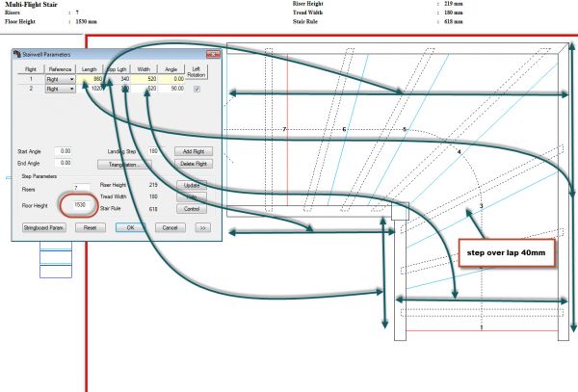578x392 pixels.
Task: Click the Riser Height value 219 in dialog
Action: (153, 185)
